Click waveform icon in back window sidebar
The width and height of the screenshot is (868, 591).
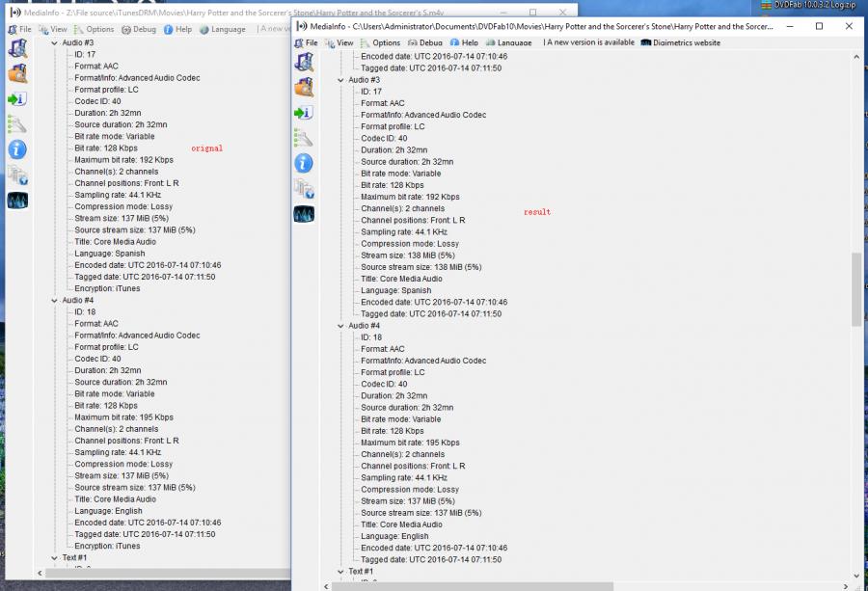17,201
